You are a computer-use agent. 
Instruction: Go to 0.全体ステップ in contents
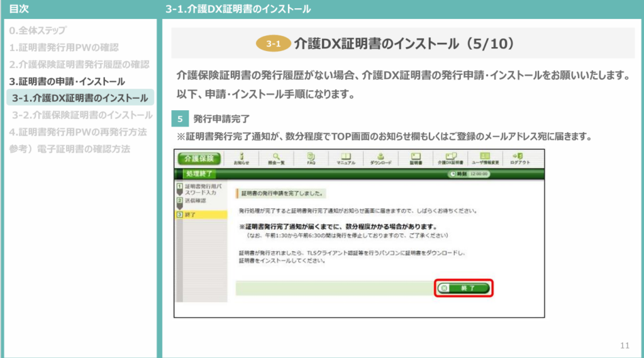pos(38,30)
